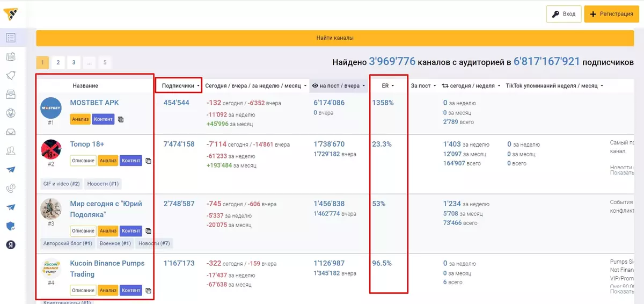
Task: Click Анализ for Топор 18+
Action: [108, 161]
